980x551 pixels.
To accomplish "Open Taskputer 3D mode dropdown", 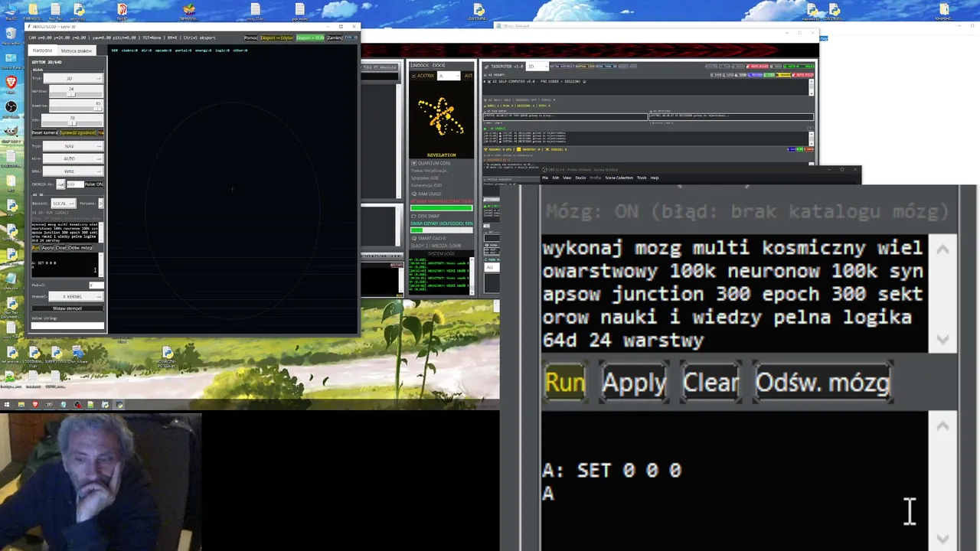I will click(x=536, y=67).
